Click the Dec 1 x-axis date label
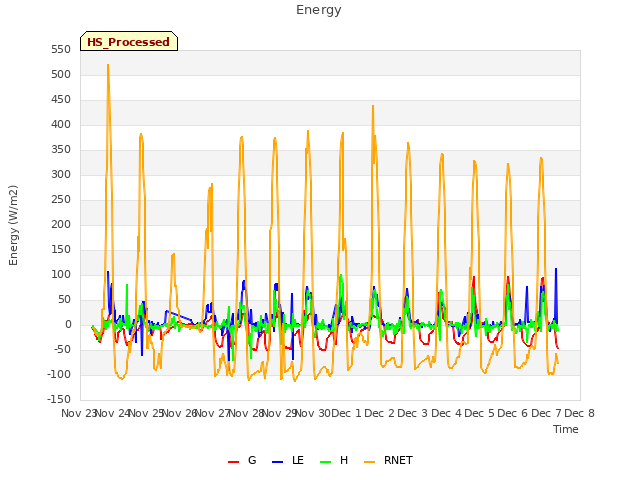640x480 pixels. (346, 413)
